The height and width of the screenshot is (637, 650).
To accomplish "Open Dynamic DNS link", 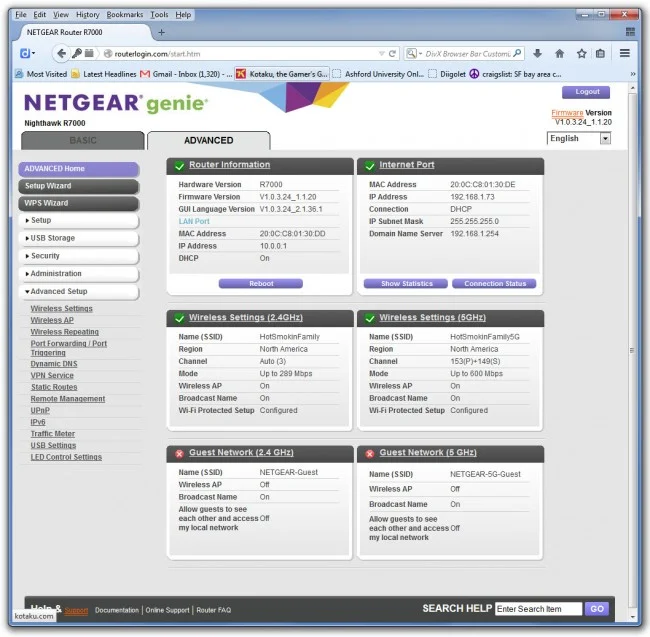I will (54, 364).
